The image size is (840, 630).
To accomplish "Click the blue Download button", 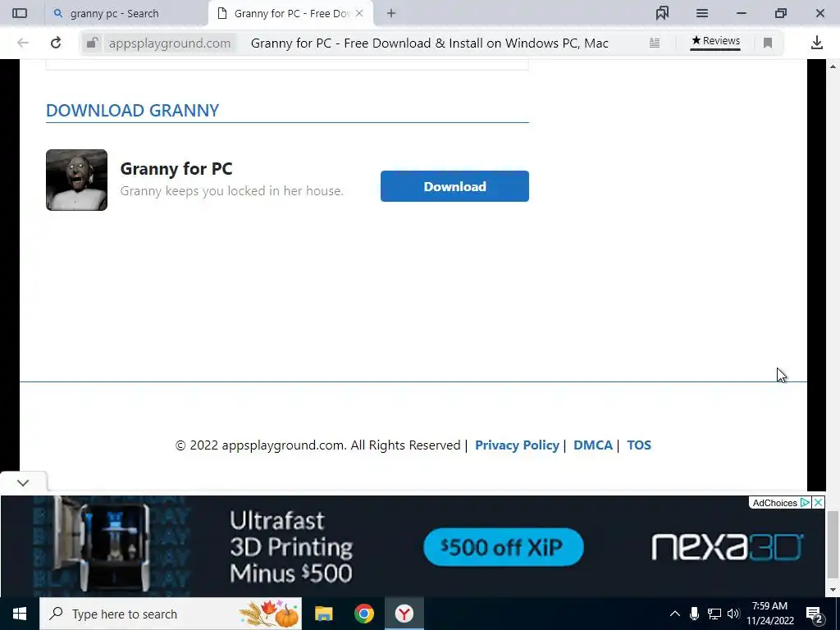I will [454, 186].
